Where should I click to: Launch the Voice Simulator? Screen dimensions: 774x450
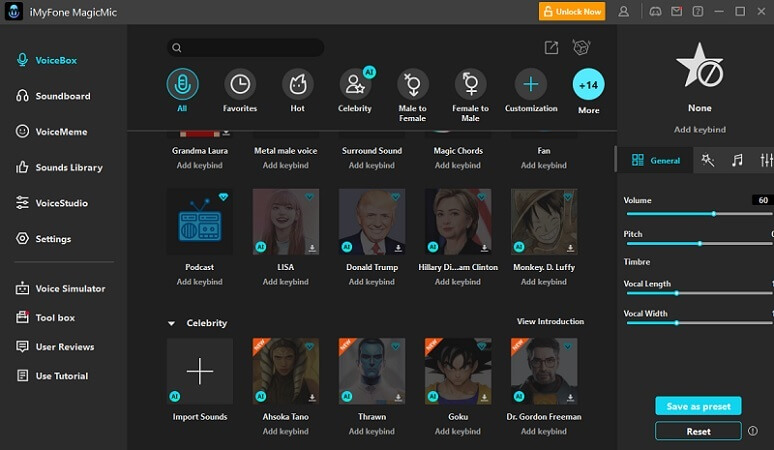click(60, 288)
